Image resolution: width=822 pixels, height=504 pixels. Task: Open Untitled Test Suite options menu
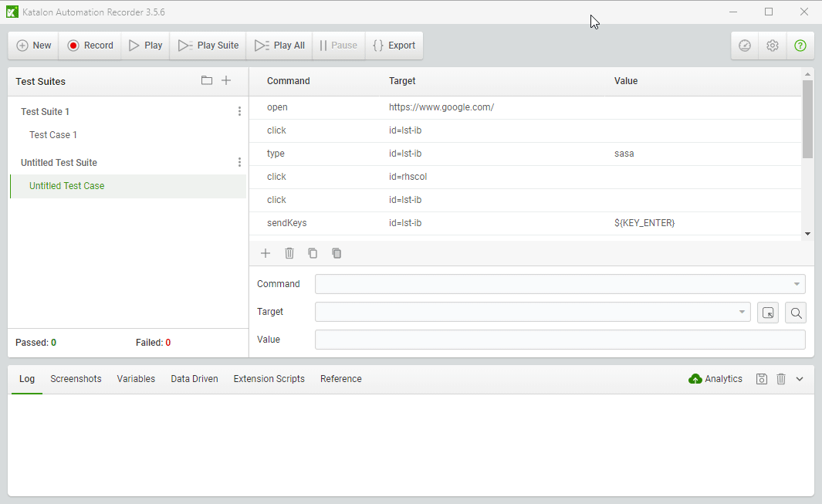[239, 162]
